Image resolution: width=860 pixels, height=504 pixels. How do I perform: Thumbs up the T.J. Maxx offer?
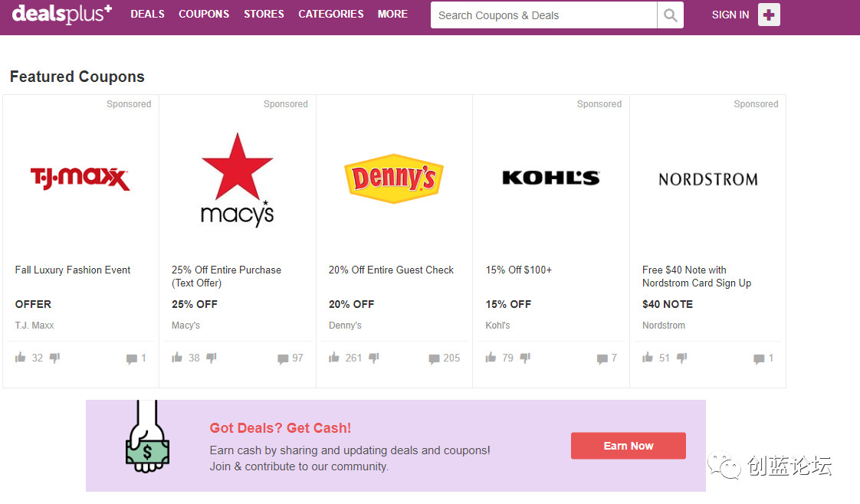pos(21,358)
